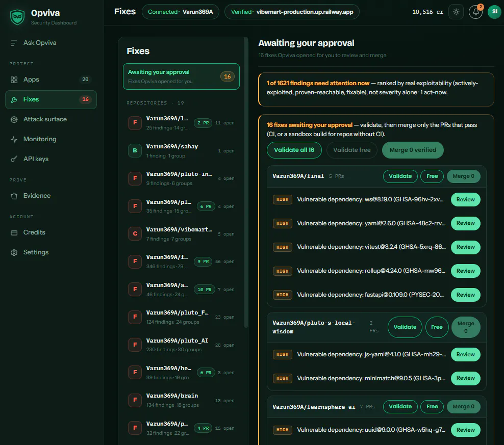Screen dimensions: 504x445
Task: Click grade C badge for Varun369A/vibemart
Action: point(135,233)
